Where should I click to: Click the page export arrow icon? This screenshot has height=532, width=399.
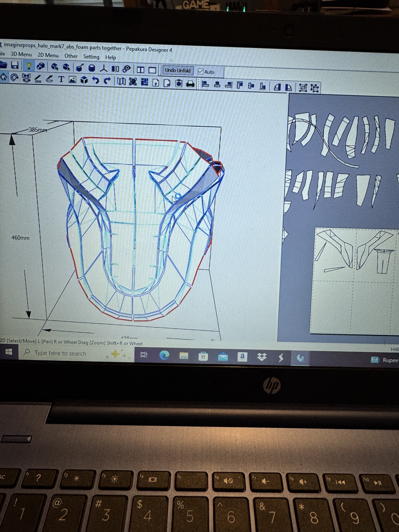pos(167,83)
